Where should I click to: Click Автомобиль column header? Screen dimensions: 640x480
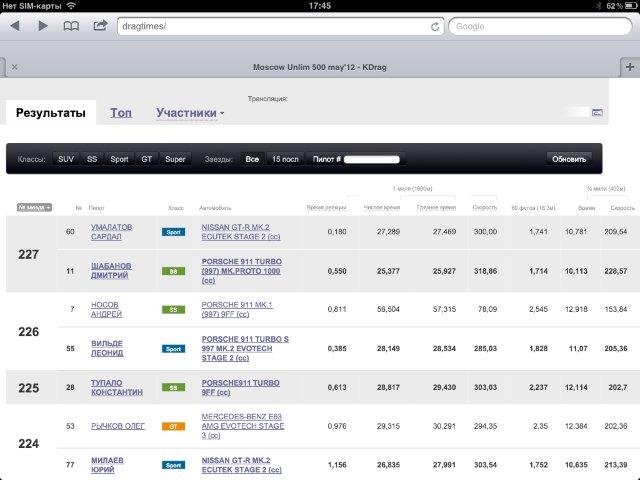215,208
